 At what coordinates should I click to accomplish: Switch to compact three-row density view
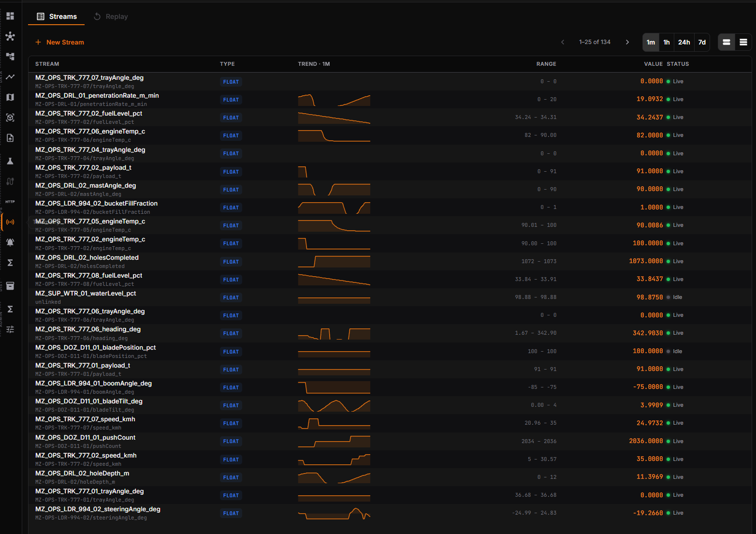pyautogui.click(x=743, y=42)
